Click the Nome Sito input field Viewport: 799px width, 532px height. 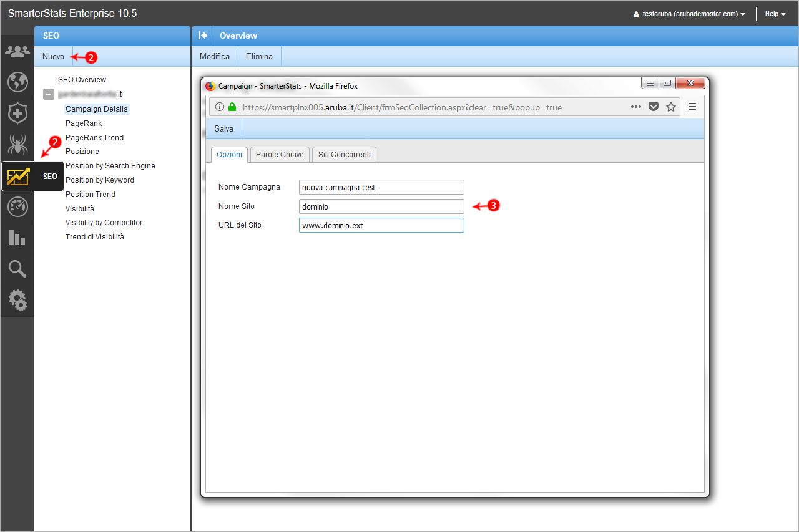[x=381, y=206]
